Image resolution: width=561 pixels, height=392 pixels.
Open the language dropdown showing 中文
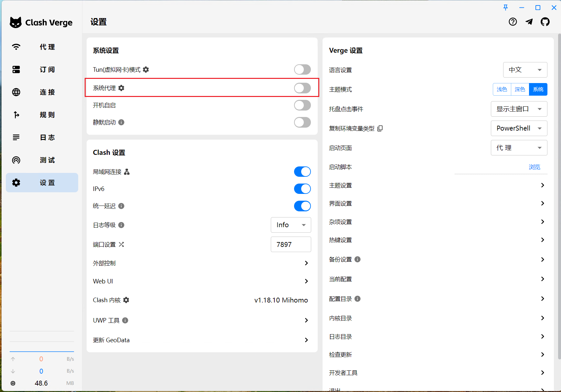[x=525, y=70]
